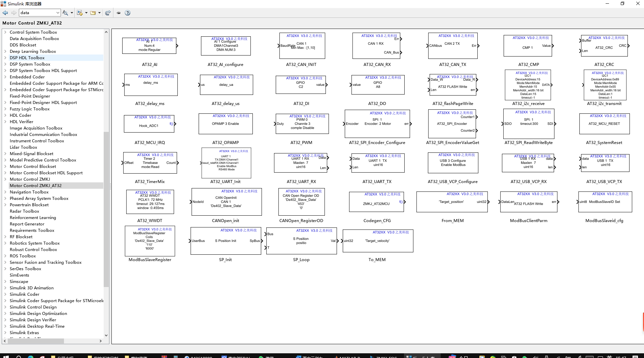Expand the Deep Learning Toolbox node
Viewport: 644px width, 358px height.
[x=5, y=51]
